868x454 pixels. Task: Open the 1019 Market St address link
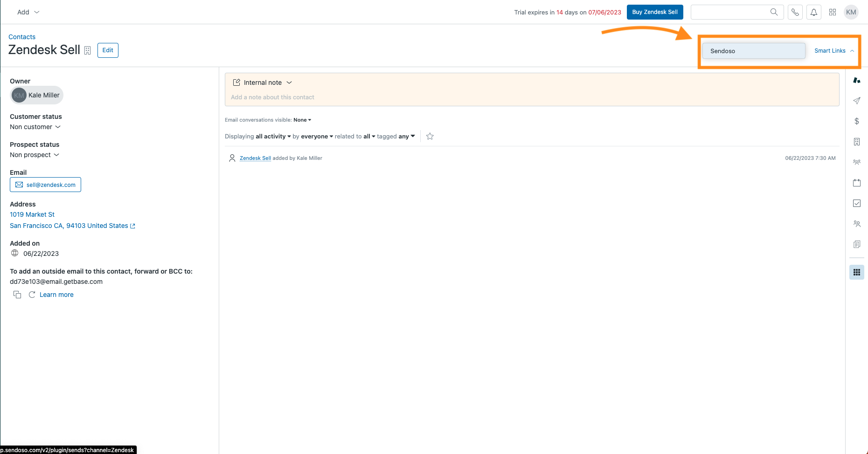pos(32,214)
